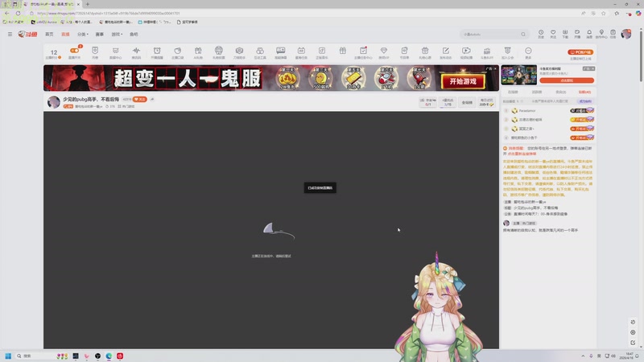Viewport: 644px width, 362px height.
Task: Open the Windows Start button
Action: [8, 356]
